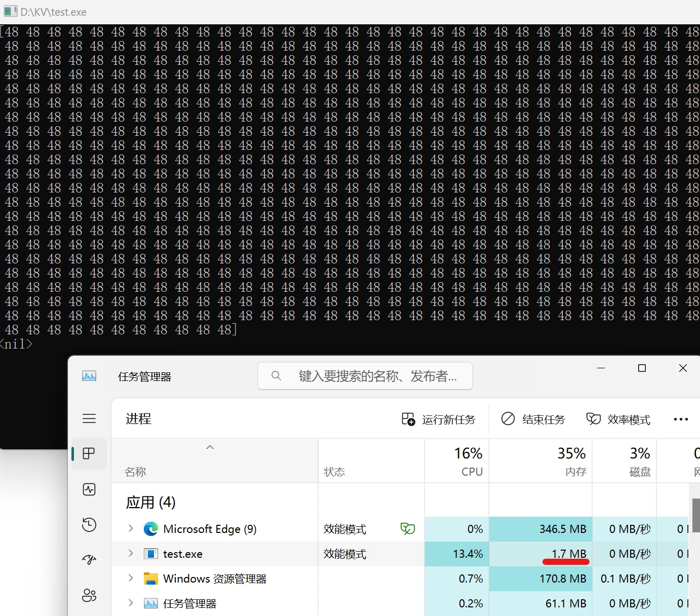
Task: Select the 任务管理器 process row name
Action: [x=190, y=603]
